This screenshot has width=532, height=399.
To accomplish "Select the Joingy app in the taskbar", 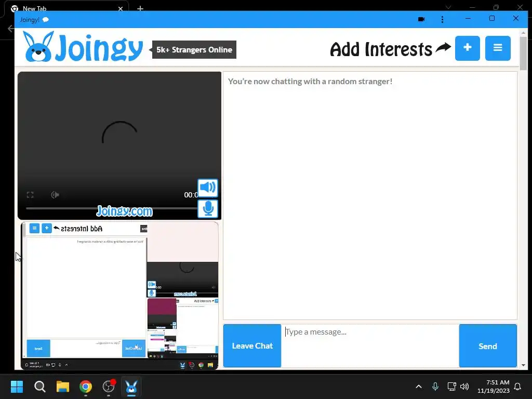I will (x=131, y=387).
